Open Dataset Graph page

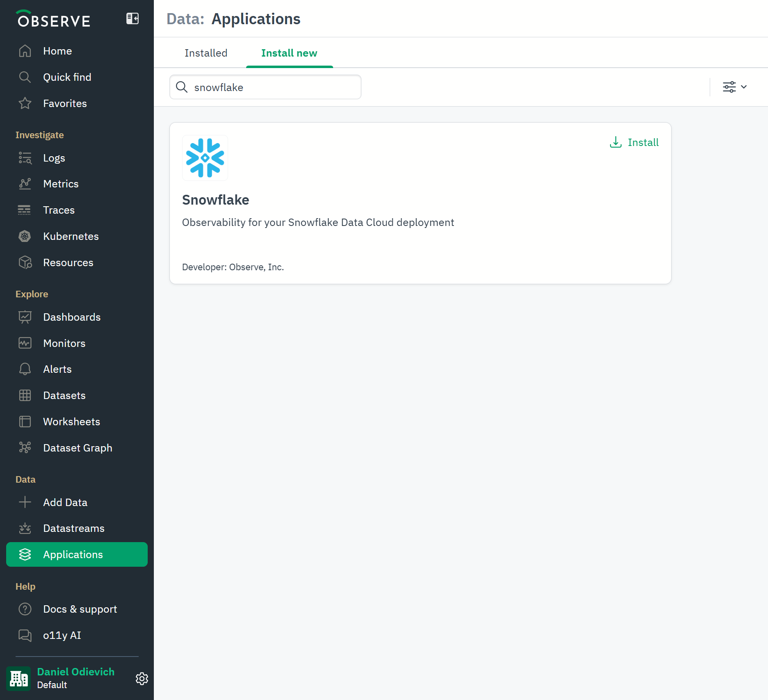78,448
